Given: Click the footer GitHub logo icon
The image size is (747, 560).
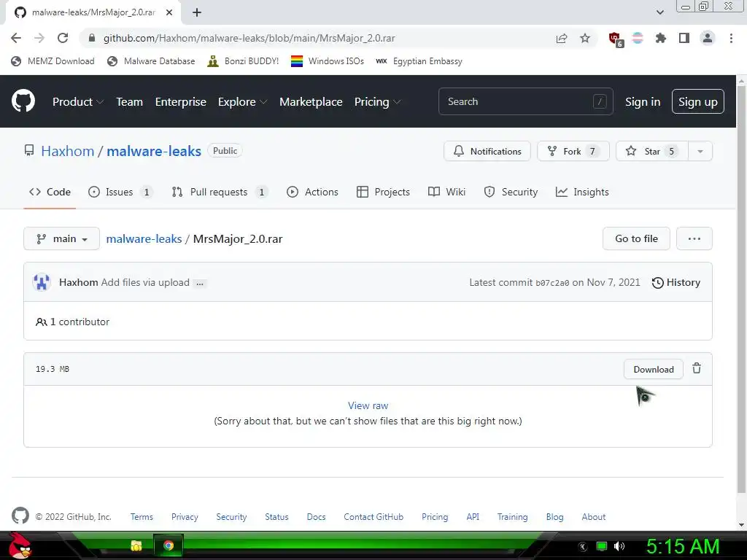Looking at the screenshot, I should click(20, 516).
